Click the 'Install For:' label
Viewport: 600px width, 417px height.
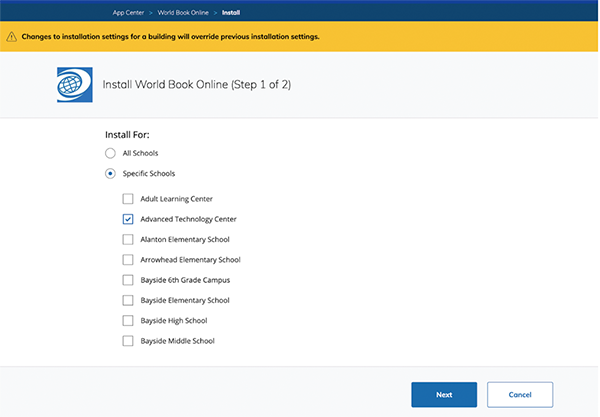click(127, 135)
